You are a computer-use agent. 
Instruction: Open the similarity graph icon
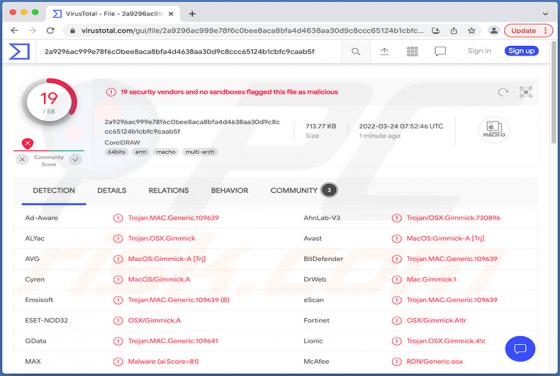526,92
